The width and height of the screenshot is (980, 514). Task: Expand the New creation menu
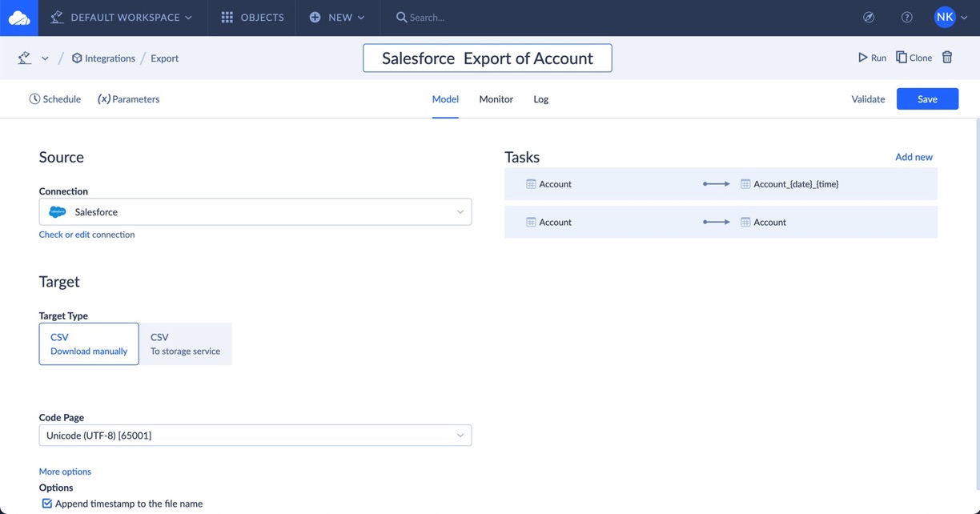pyautogui.click(x=337, y=18)
